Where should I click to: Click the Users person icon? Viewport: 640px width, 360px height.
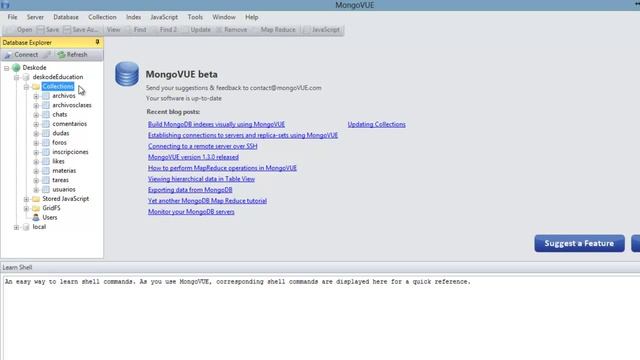coord(36,218)
